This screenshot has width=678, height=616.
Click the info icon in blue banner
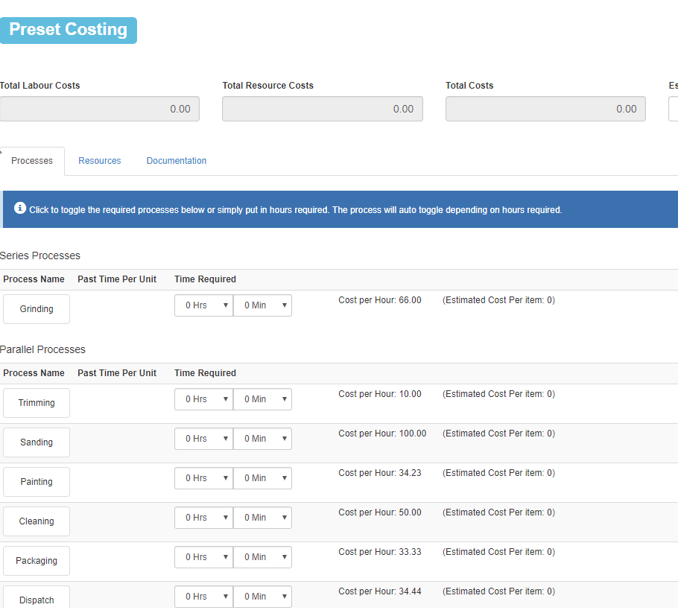coord(20,209)
